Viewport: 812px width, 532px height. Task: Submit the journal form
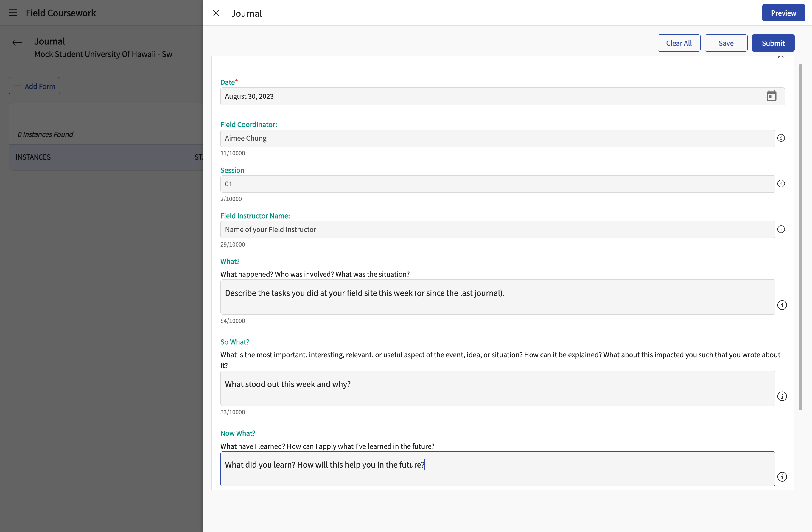[x=773, y=43]
